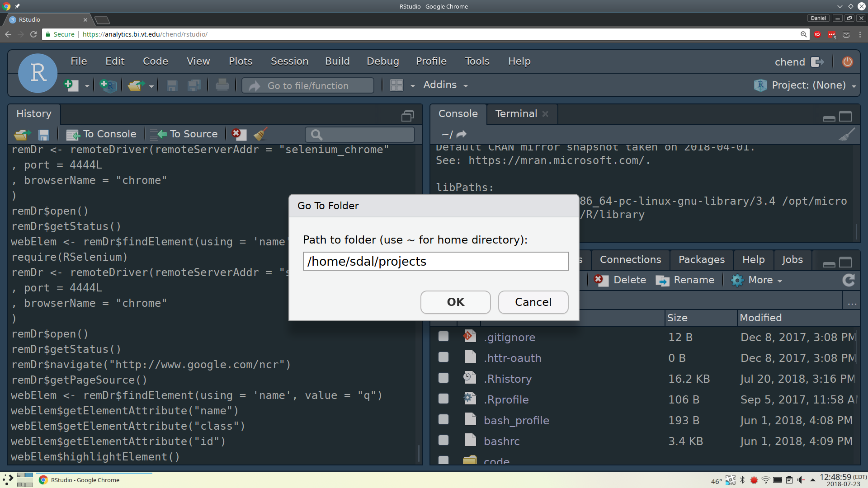868x488 pixels.
Task: Open the volume tray icon
Action: tap(801, 480)
